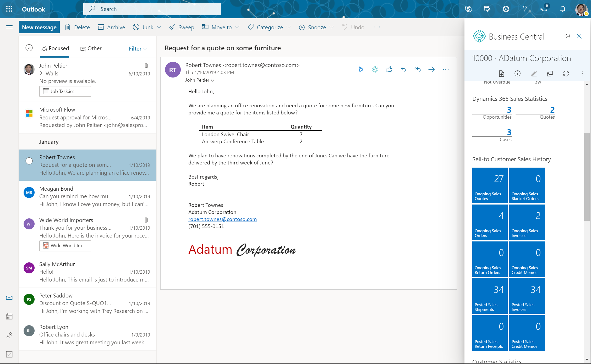This screenshot has height=364, width=591.
Task: Select the pencil edit icon in Business Central
Action: tap(534, 74)
